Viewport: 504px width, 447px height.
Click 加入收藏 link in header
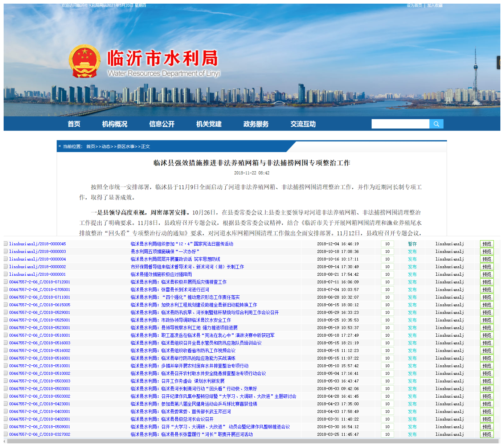click(435, 5)
